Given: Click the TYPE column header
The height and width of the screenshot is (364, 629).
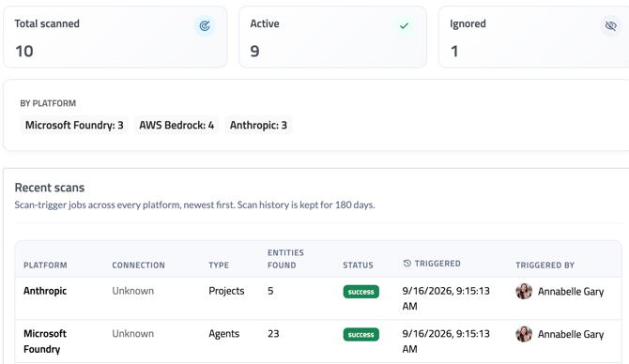Looking at the screenshot, I should [219, 265].
